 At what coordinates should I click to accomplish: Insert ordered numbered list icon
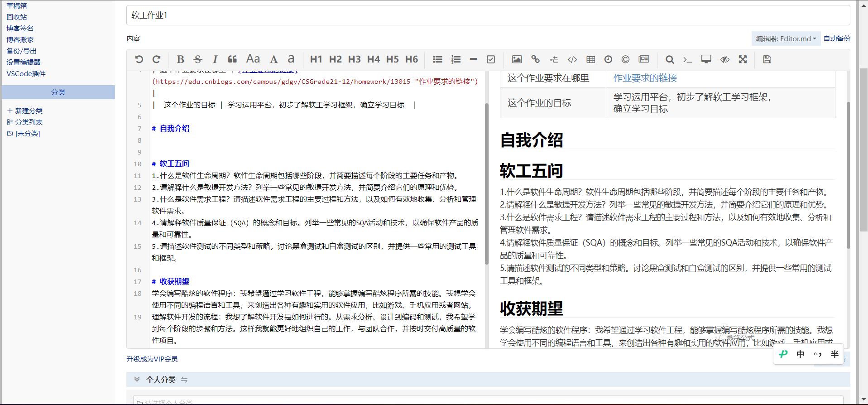pyautogui.click(x=456, y=59)
